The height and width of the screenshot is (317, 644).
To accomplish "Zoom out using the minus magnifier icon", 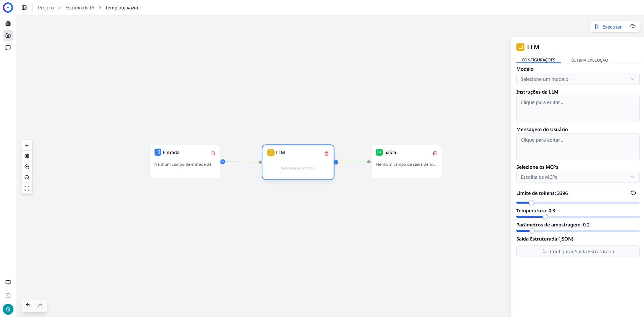I will coord(27,177).
